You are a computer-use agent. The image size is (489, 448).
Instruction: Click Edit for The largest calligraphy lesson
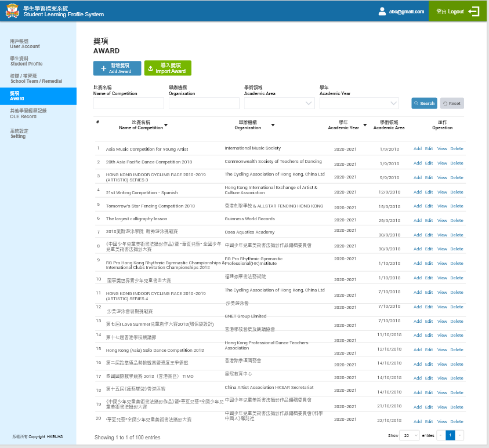click(x=429, y=220)
